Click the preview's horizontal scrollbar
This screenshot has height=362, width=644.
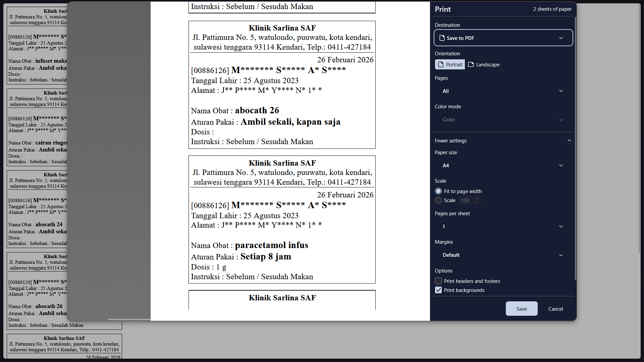point(129,319)
